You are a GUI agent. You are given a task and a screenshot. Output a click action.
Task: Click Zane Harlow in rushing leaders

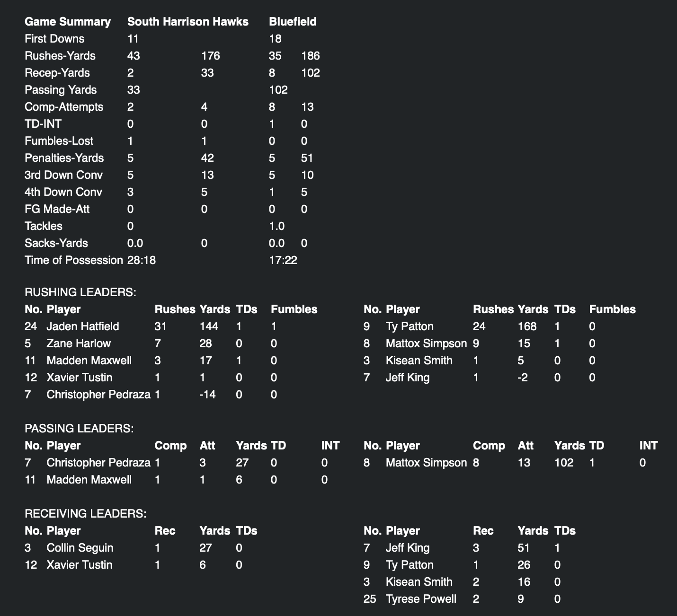(x=79, y=343)
